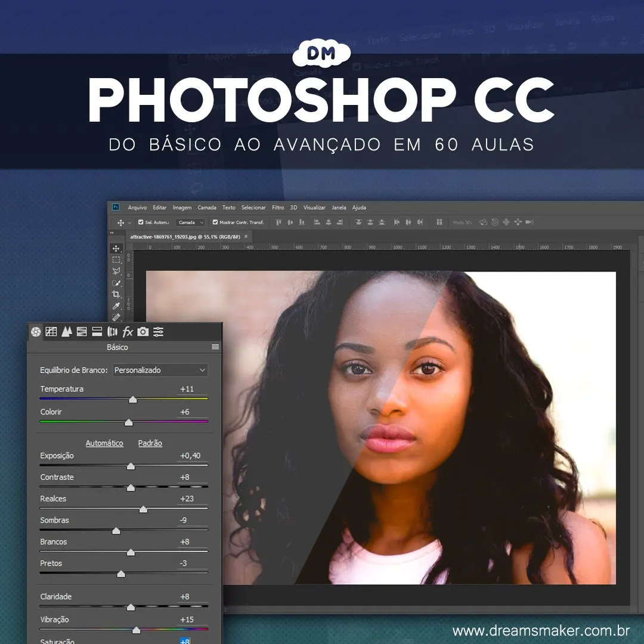The image size is (644, 644).
Task: Open the Básico panel flyout menu icon
Action: pyautogui.click(x=215, y=347)
